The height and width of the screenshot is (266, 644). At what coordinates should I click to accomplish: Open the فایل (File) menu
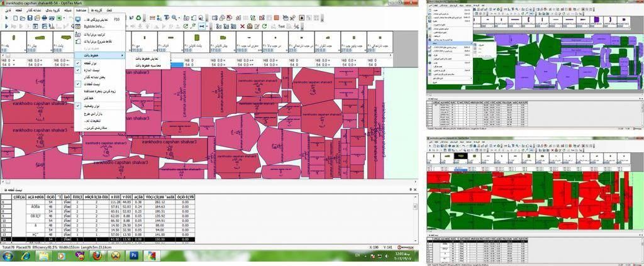click(x=8, y=9)
